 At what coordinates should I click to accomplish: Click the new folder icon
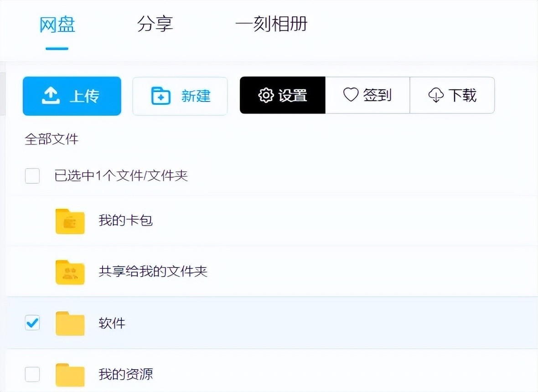[x=160, y=96]
